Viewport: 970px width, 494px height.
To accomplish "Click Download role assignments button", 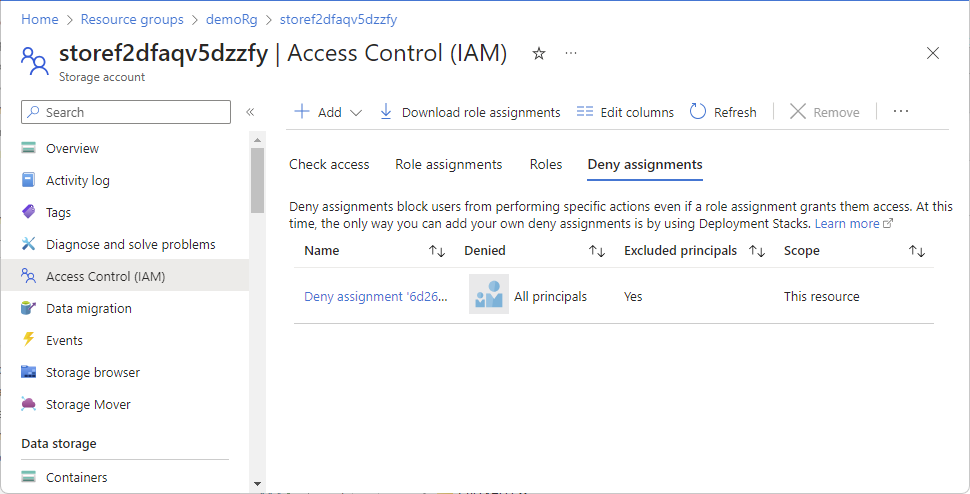I will (470, 112).
